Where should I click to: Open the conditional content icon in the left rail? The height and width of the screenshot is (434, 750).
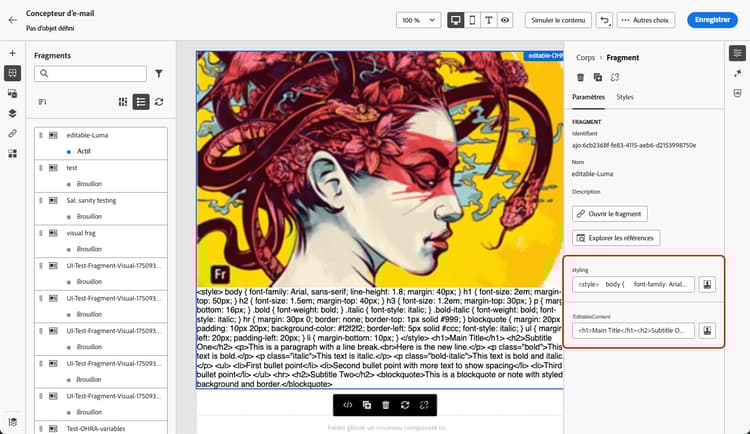click(x=12, y=154)
